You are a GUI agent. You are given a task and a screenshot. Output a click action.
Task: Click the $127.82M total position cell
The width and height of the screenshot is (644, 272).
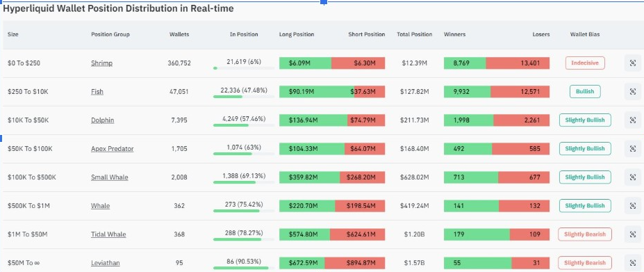pyautogui.click(x=415, y=91)
